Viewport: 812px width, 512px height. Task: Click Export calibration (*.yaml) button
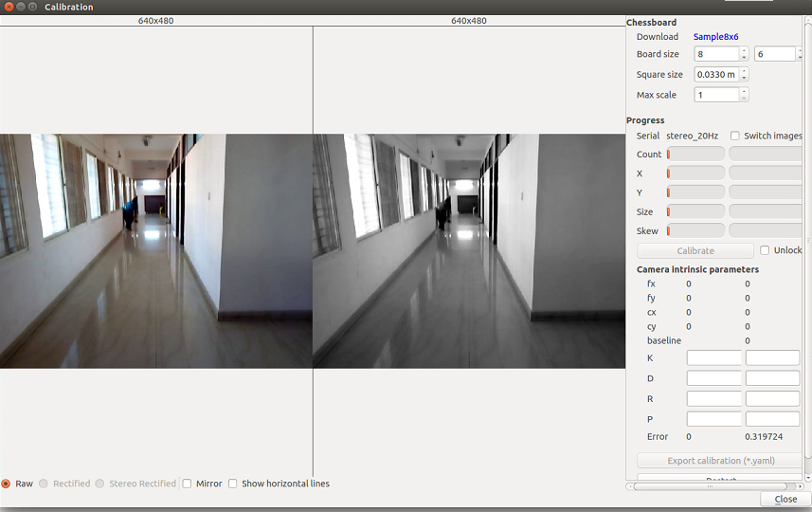pos(719,461)
